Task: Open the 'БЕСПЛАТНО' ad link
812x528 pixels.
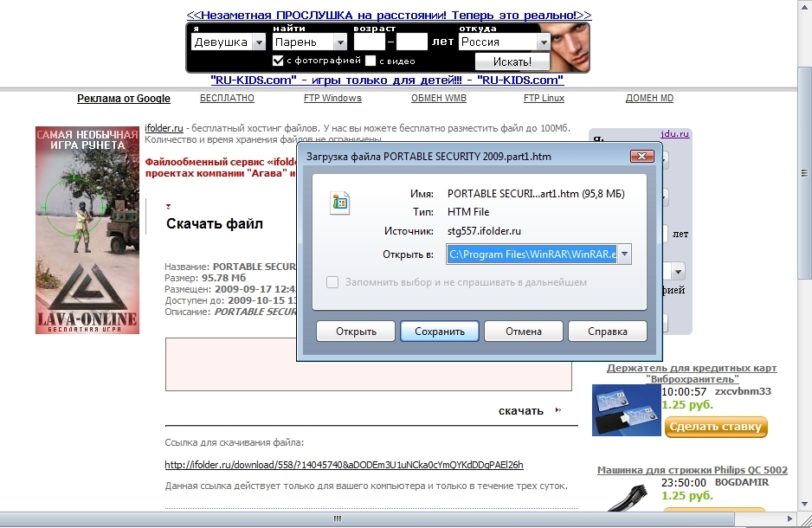Action: pos(227,98)
